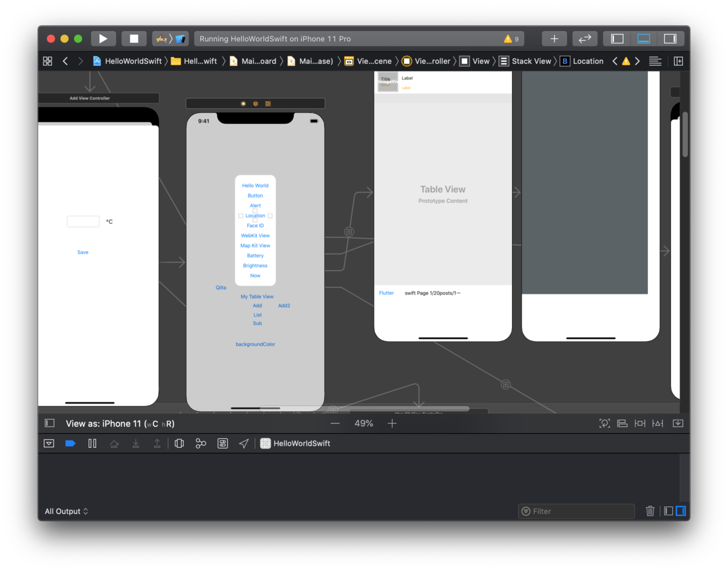Open the Library with the + toolbar icon
Image resolution: width=728 pixels, height=571 pixels.
[554, 38]
